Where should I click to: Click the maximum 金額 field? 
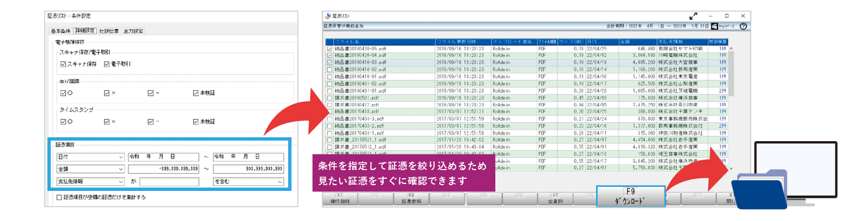pyautogui.click(x=249, y=169)
